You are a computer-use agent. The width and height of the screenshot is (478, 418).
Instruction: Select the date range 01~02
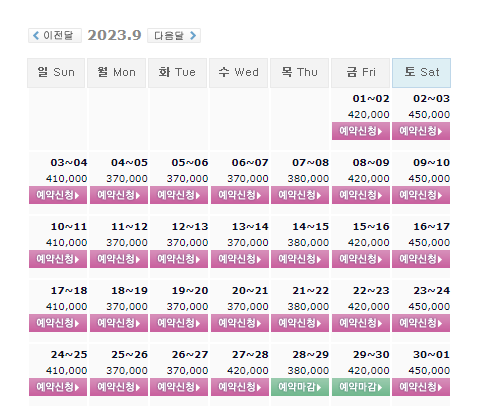click(371, 99)
